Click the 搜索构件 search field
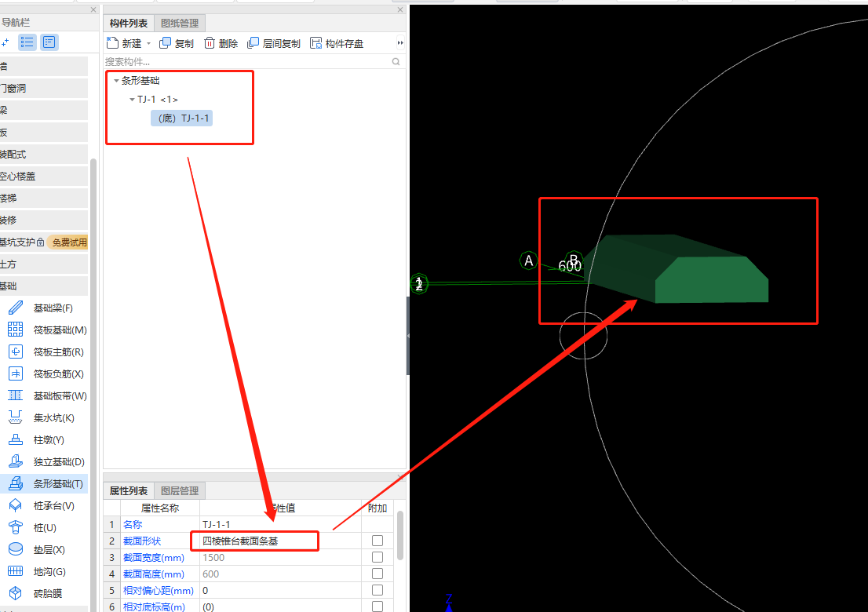This screenshot has width=868, height=612. click(x=247, y=61)
